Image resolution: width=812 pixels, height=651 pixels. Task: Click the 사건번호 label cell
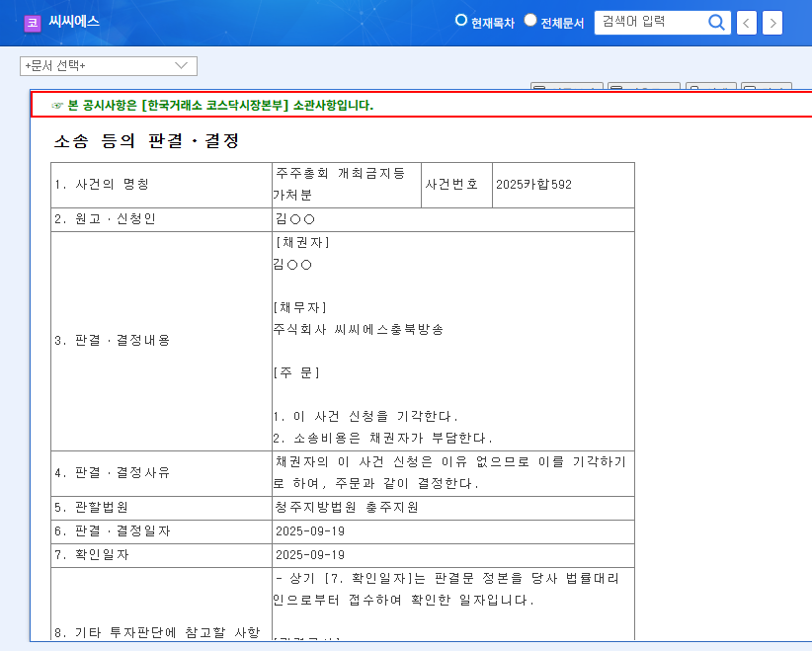tap(456, 185)
